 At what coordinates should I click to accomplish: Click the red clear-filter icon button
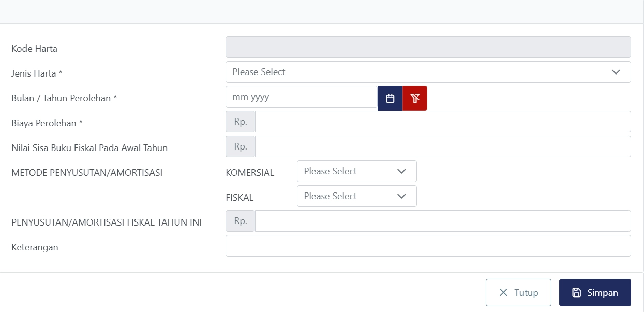pyautogui.click(x=415, y=98)
